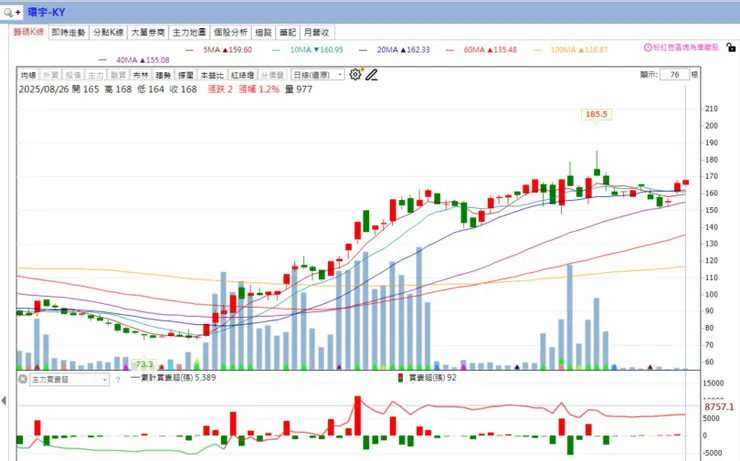740x461 pixels.
Task: Click the 73.3 low price label
Action: pos(144,364)
